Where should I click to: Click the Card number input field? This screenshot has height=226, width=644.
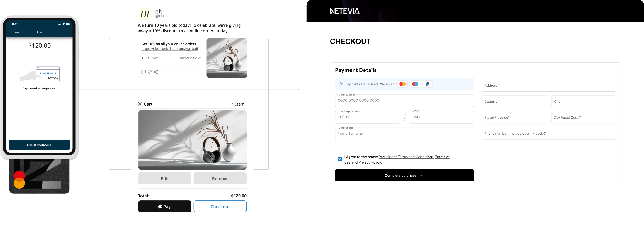(404, 101)
